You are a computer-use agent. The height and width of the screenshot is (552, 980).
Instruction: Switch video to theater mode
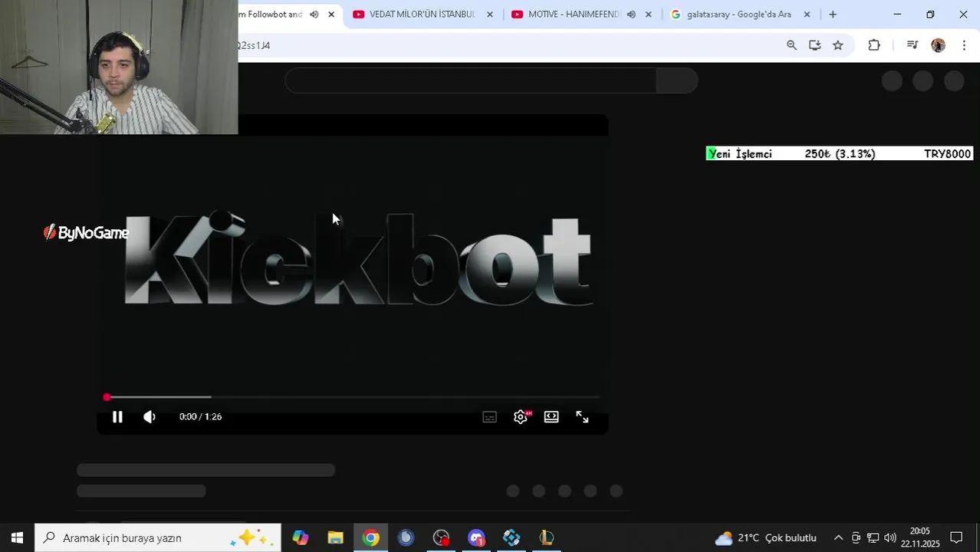[x=551, y=417]
